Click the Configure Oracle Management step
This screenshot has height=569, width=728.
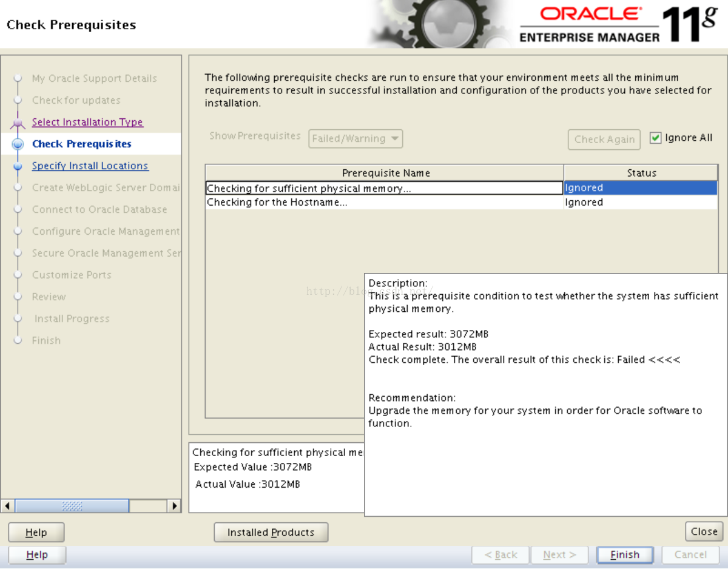coord(106,231)
